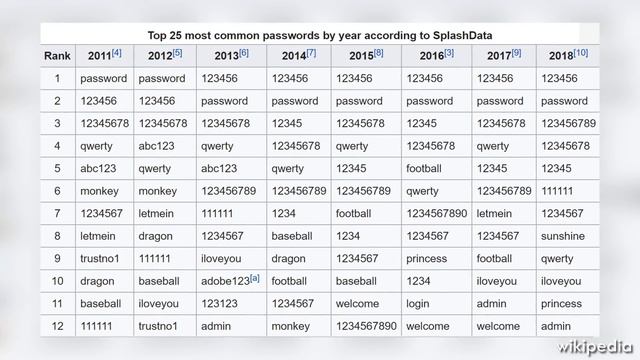Open citation [6] beside 2013
This screenshot has width=640, height=360.
[244, 53]
